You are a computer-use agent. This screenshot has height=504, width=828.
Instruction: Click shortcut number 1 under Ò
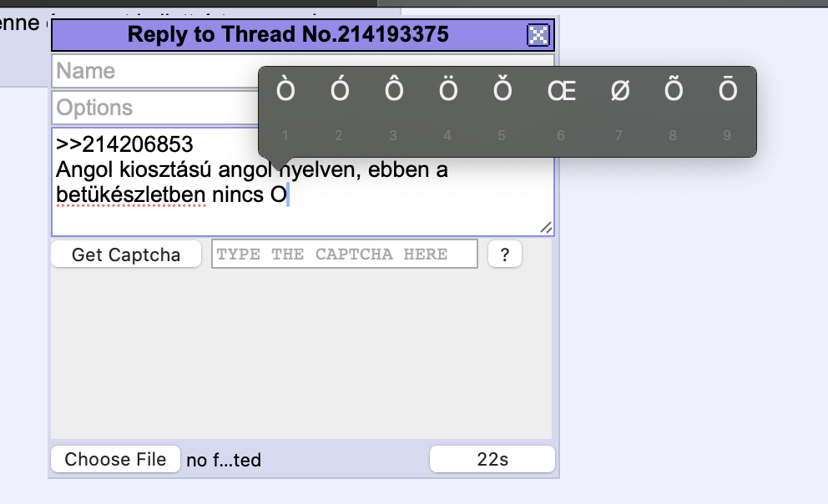(285, 136)
